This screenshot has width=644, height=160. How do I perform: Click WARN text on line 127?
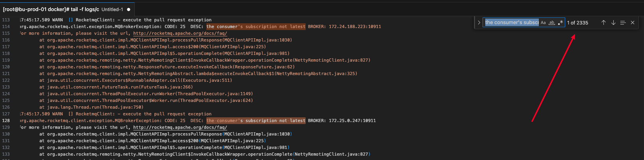(58, 114)
